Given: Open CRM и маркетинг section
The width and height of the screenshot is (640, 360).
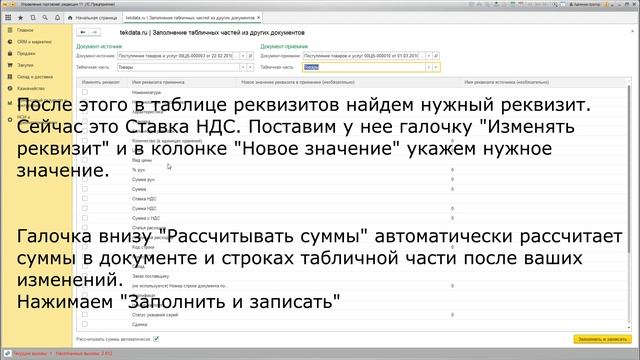Looking at the screenshot, I should pos(34,42).
